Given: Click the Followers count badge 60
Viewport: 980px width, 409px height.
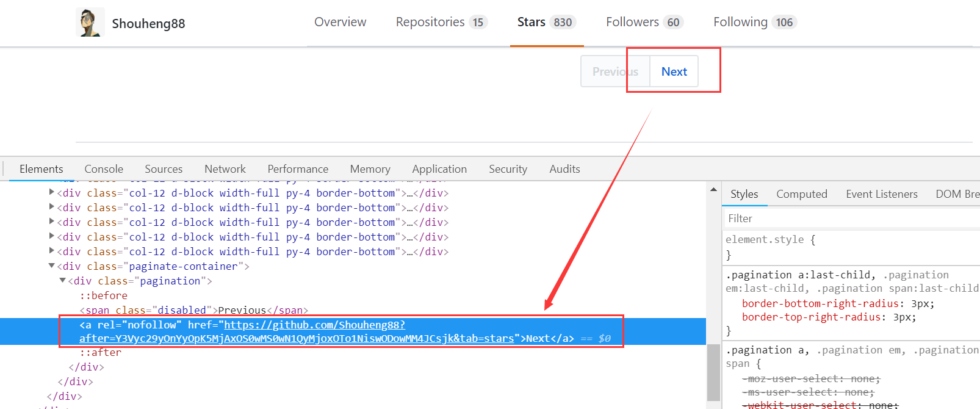Looking at the screenshot, I should pyautogui.click(x=673, y=23).
